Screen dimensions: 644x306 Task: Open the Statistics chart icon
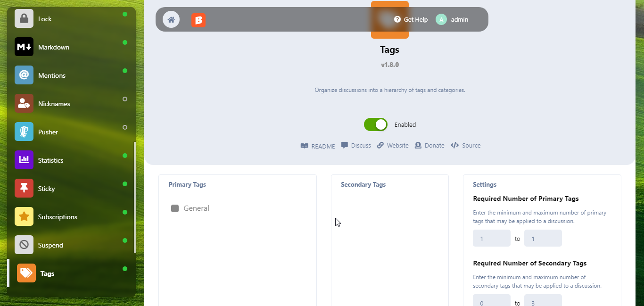pyautogui.click(x=24, y=160)
